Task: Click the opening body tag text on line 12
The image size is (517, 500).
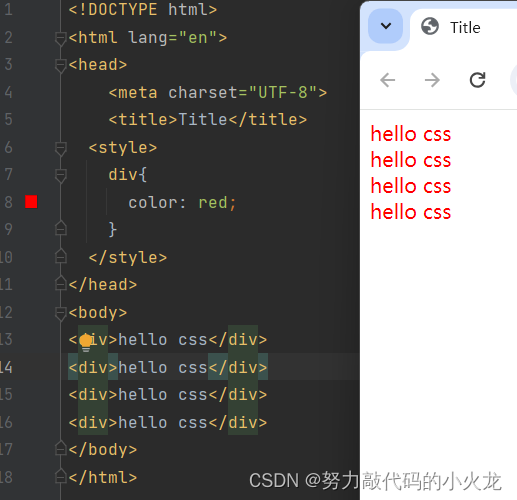Action: 98,313
